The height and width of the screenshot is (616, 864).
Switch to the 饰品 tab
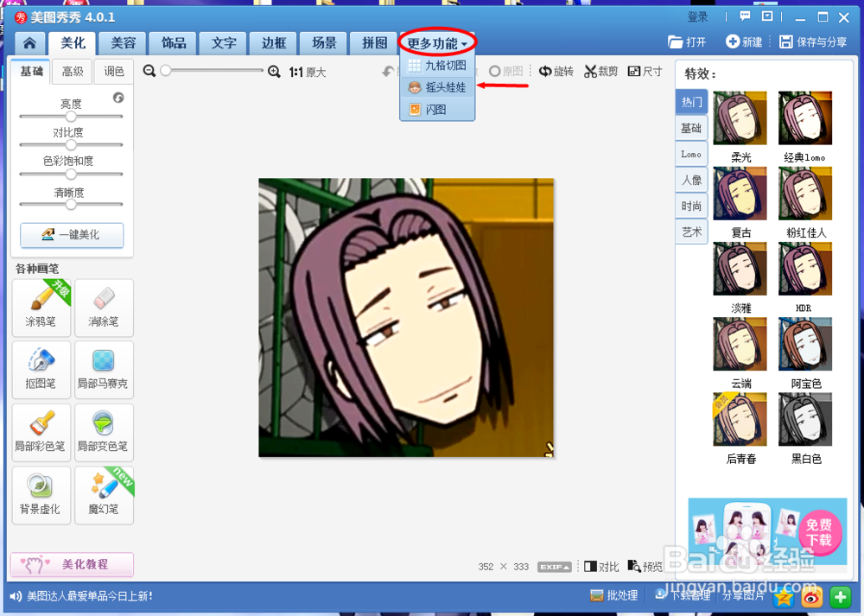pos(174,43)
